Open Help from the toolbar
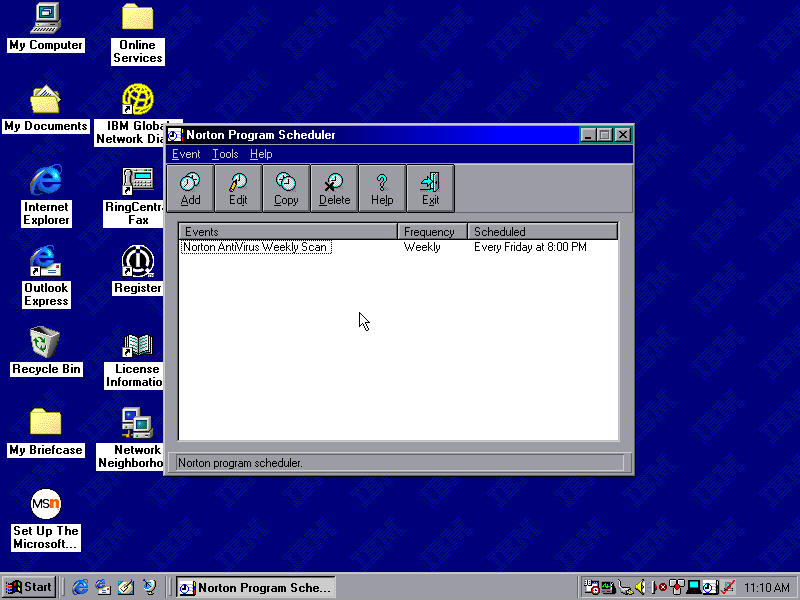Image resolution: width=800 pixels, height=600 pixels. pos(382,188)
